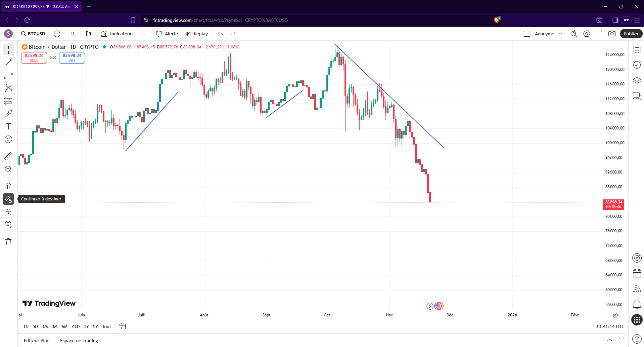Select the text annotation tool
This screenshot has height=347, width=644.
[x=8, y=127]
